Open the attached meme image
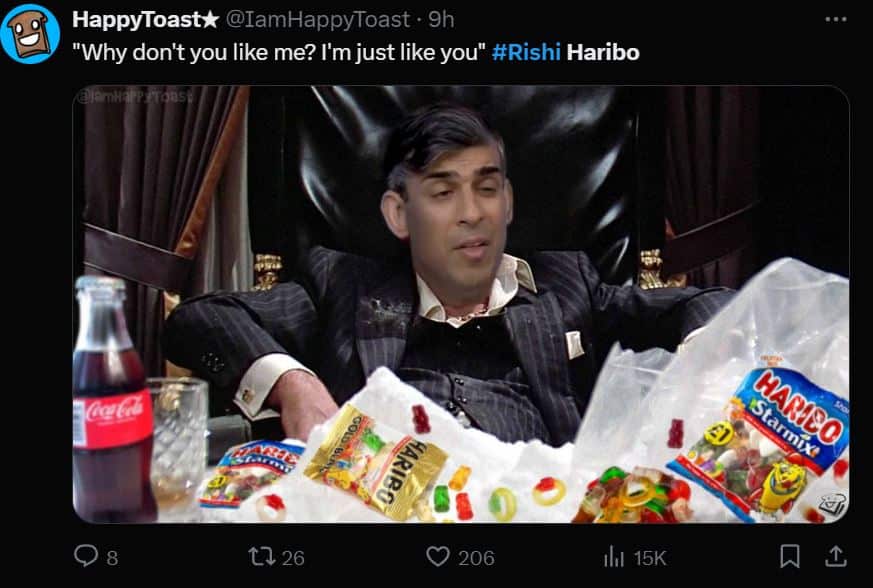This screenshot has height=588, width=873. click(x=461, y=305)
